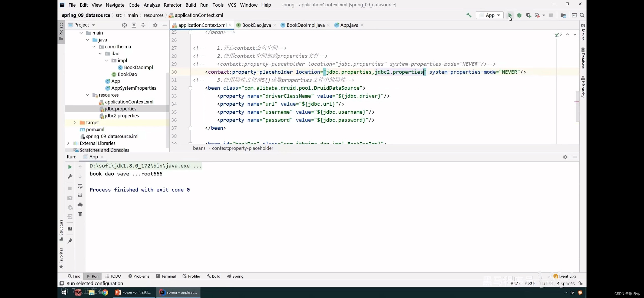This screenshot has width=644, height=298.
Task: Open the Analyze menu
Action: [x=152, y=5]
